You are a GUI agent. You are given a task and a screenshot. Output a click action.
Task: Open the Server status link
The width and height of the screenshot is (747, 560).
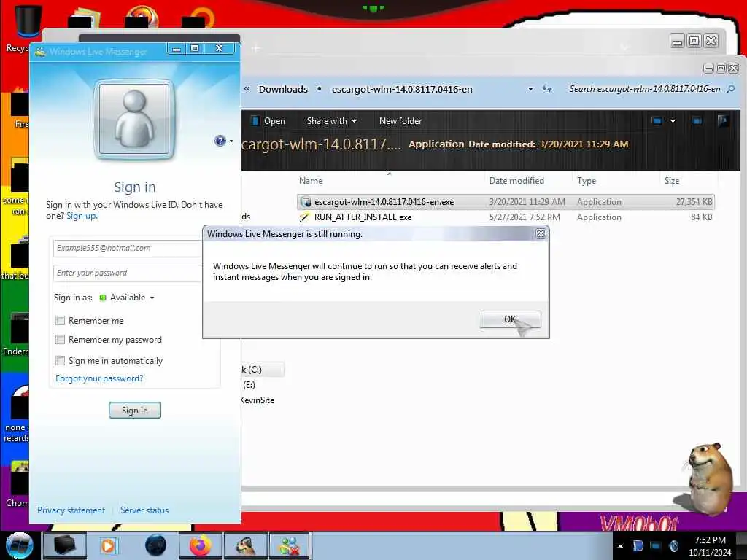[144, 510]
